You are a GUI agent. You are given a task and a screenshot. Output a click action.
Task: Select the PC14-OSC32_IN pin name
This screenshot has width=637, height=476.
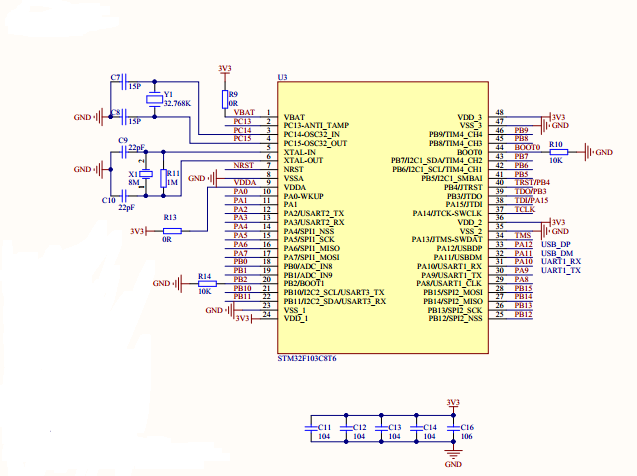point(312,134)
